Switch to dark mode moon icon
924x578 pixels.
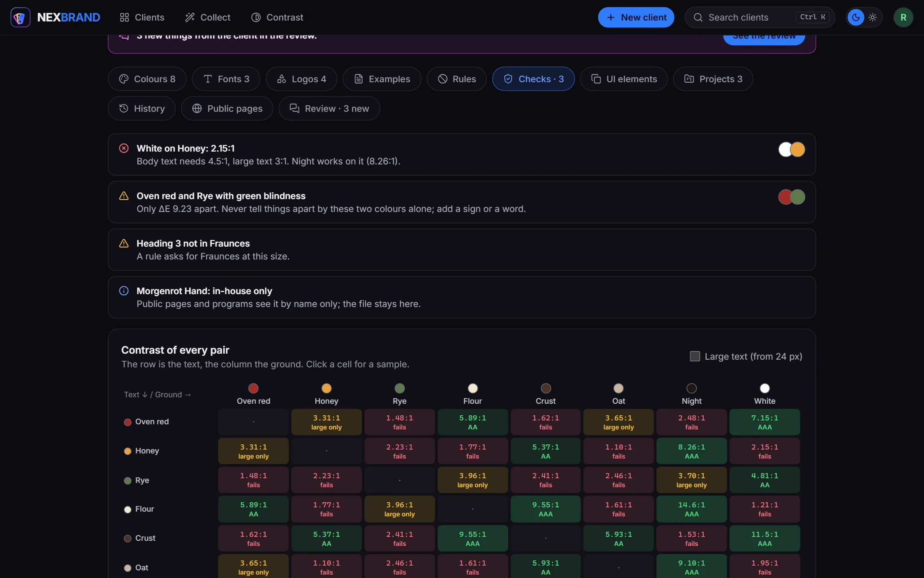pyautogui.click(x=856, y=18)
